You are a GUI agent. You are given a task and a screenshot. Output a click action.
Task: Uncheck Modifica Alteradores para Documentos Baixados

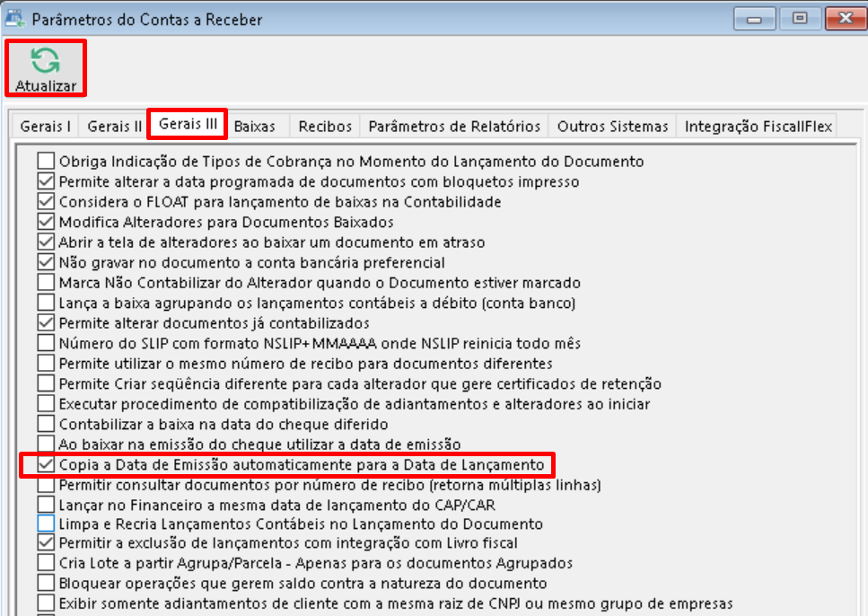point(46,222)
